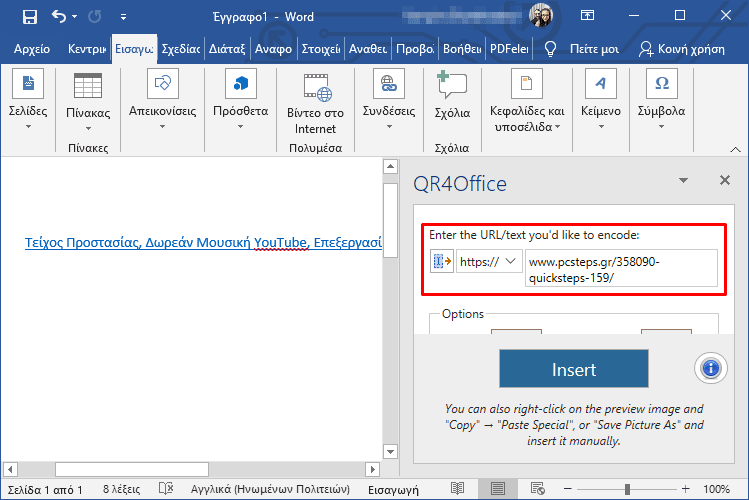Click Σελίδα 1 από 1 status
The height and width of the screenshot is (500, 749).
click(45, 489)
